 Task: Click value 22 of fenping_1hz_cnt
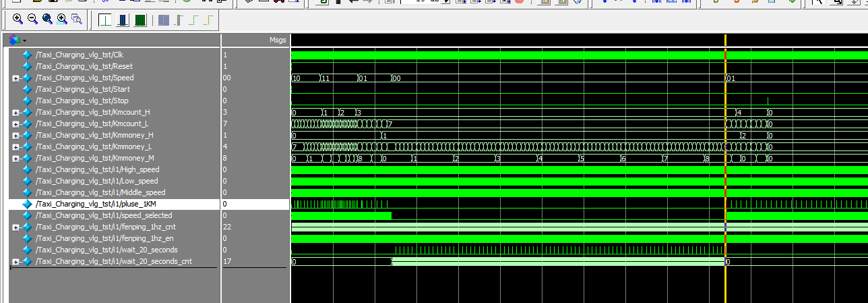(x=226, y=227)
